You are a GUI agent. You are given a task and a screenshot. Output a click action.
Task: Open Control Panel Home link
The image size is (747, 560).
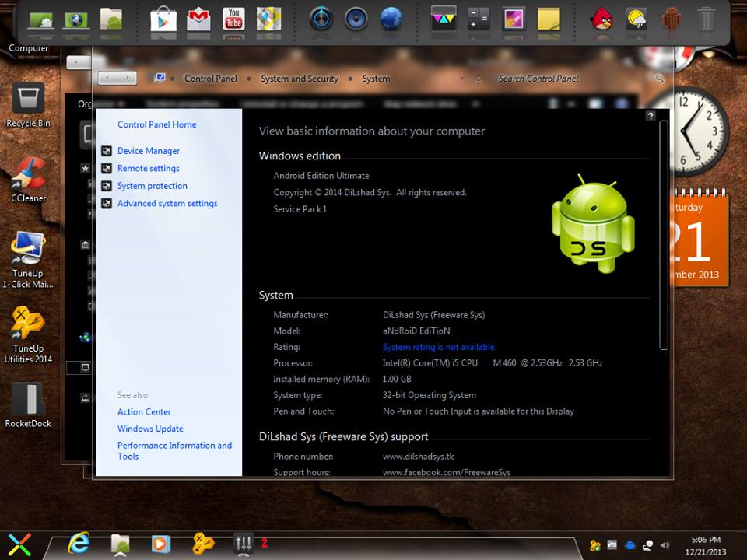coord(156,124)
